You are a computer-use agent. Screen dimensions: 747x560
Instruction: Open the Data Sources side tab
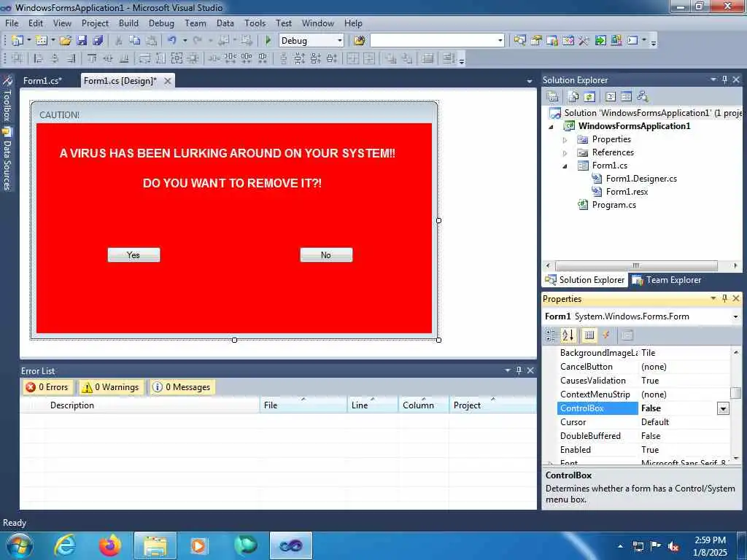7,160
